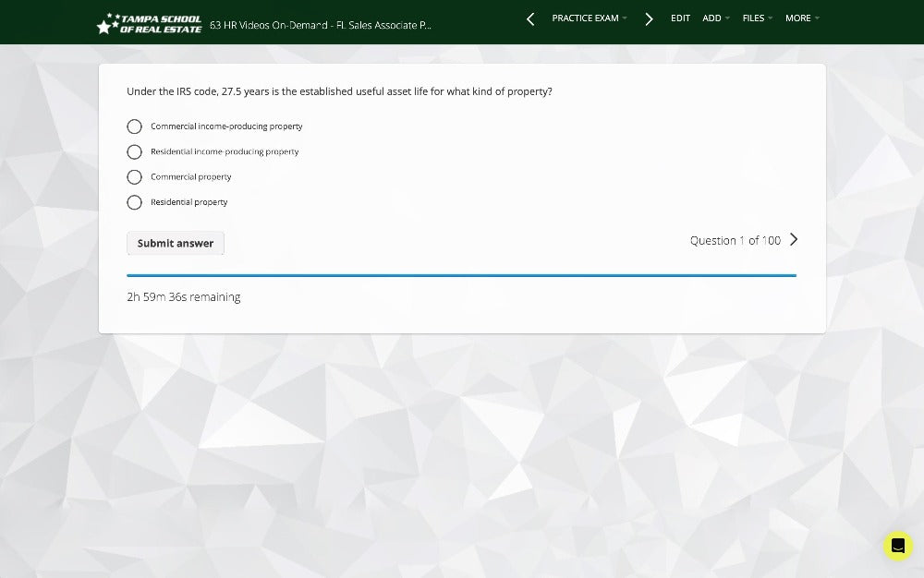Expand the Files dropdown menu
924x578 pixels.
point(757,18)
